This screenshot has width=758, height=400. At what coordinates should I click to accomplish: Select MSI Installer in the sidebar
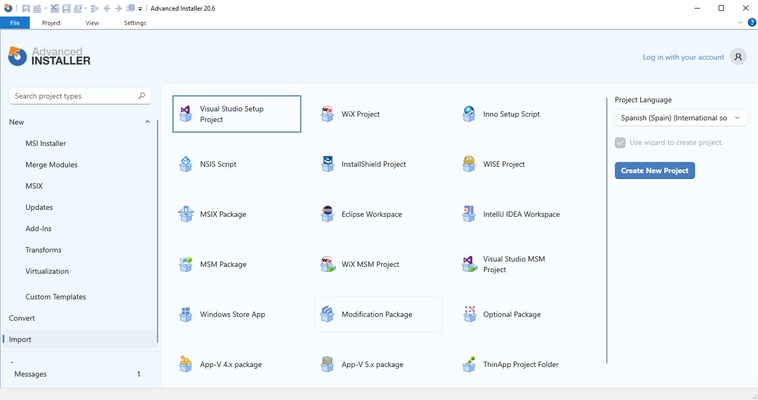click(45, 143)
